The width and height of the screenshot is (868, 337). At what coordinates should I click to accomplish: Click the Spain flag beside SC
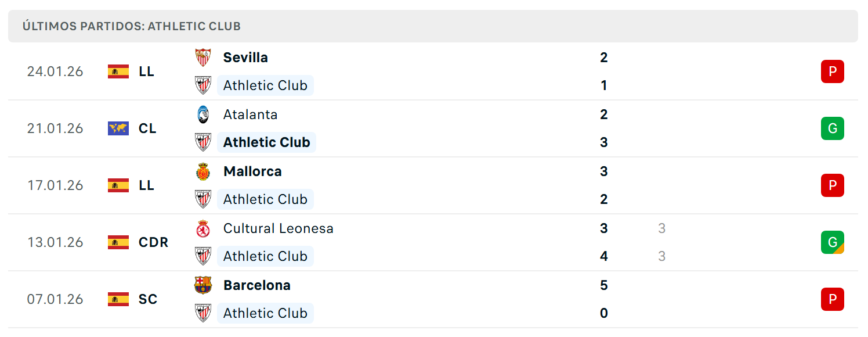point(118,299)
